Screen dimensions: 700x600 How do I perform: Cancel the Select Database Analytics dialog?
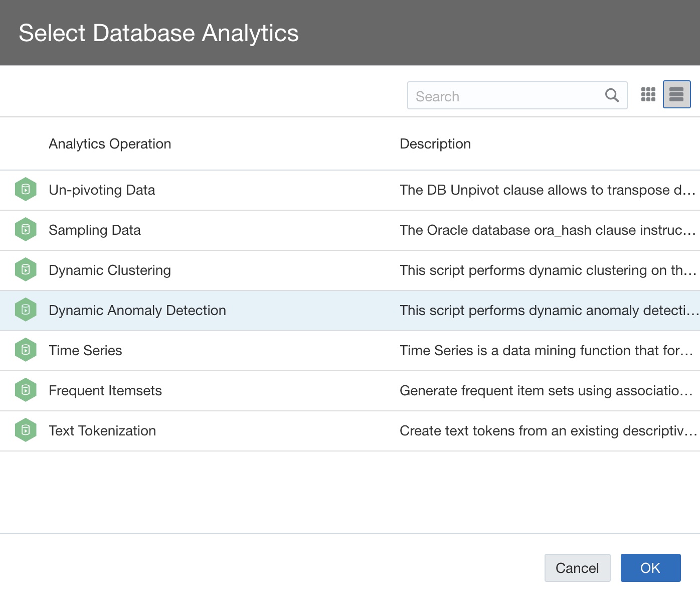[x=577, y=568]
